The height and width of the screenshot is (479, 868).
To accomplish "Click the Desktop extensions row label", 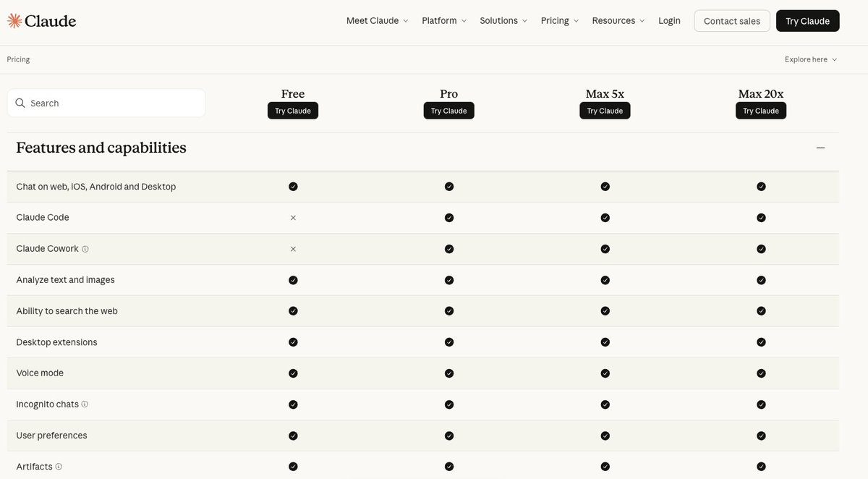I will (56, 342).
